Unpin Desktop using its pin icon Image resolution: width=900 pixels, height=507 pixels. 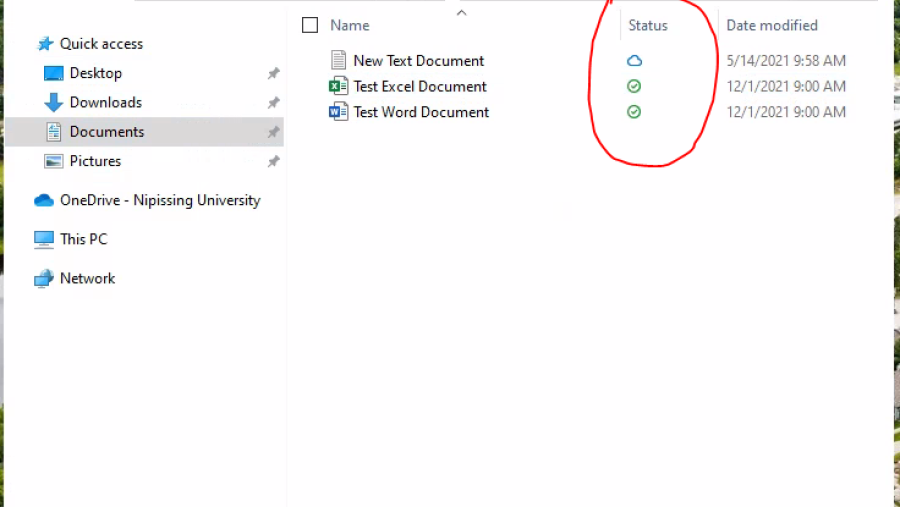tap(273, 74)
